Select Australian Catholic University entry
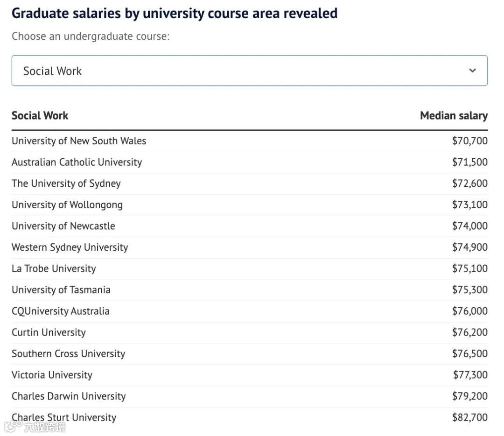Image resolution: width=504 pixels, height=436 pixels. tap(77, 162)
